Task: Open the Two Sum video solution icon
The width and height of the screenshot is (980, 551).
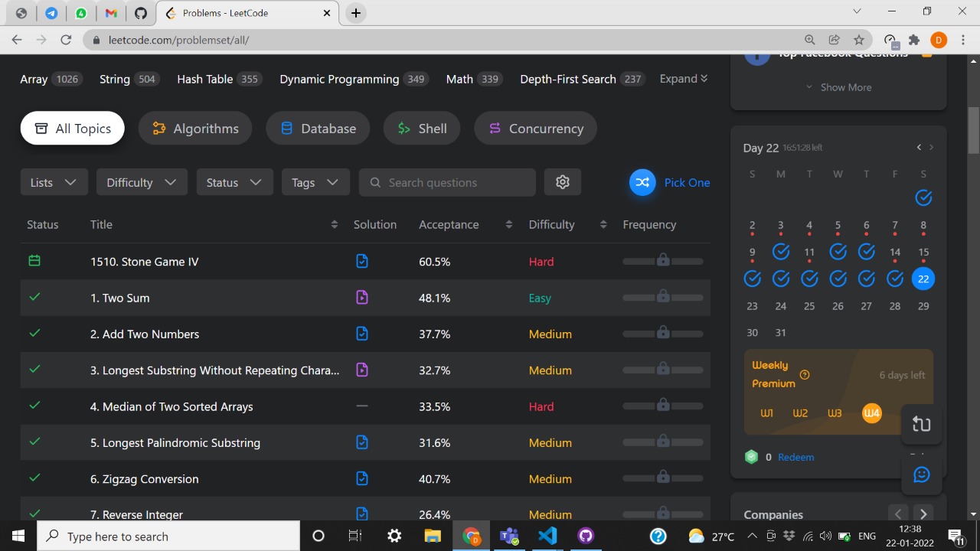Action: pos(362,298)
